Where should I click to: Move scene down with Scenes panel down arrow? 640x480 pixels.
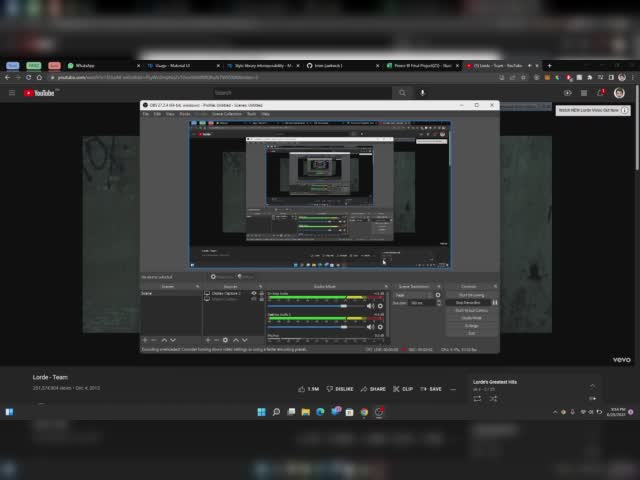pos(173,340)
